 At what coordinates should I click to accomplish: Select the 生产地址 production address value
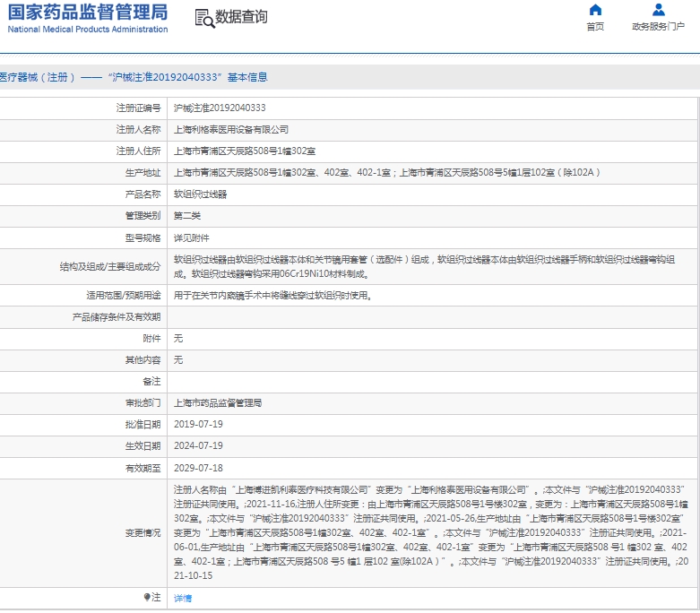[x=386, y=173]
